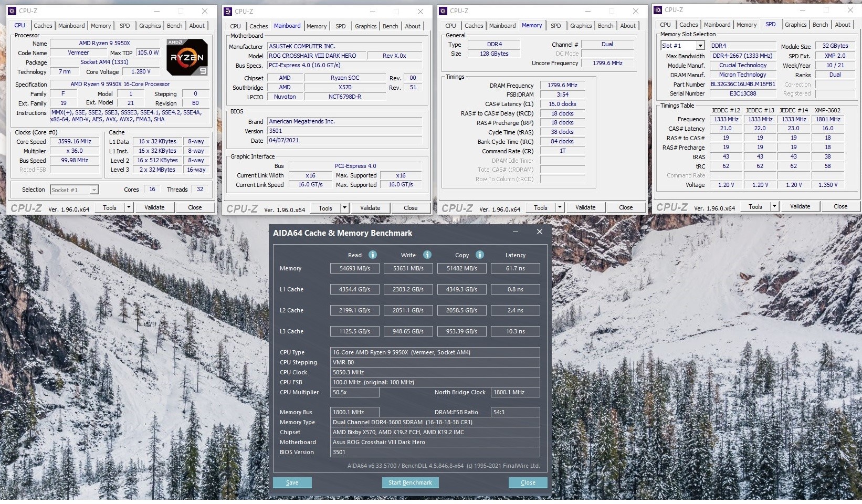Click the Close button in the CPU-Z memory window
This screenshot has height=504, width=862.
(626, 207)
